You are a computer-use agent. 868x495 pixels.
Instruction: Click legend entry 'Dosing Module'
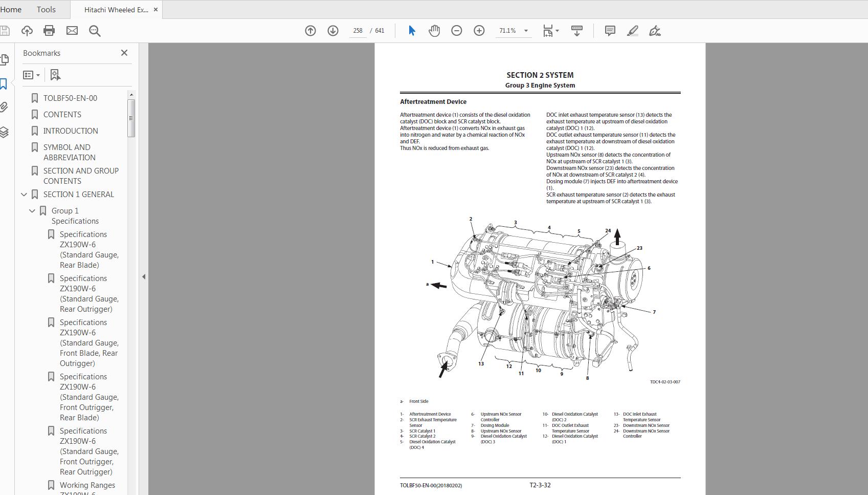495,425
